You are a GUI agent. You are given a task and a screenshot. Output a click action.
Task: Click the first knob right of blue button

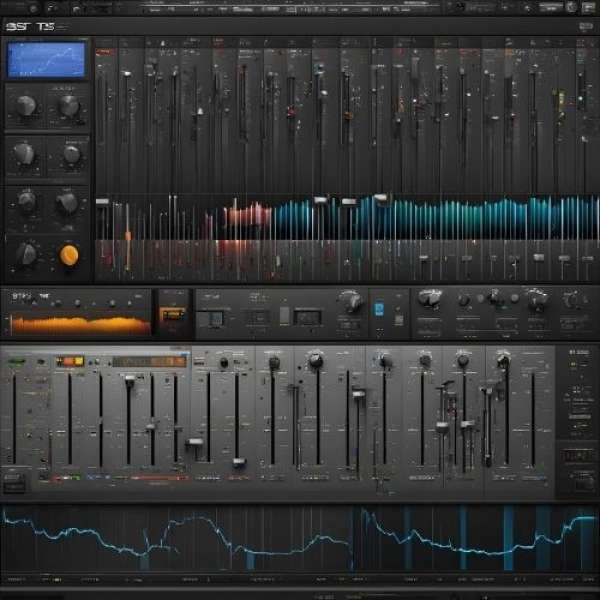(431, 298)
